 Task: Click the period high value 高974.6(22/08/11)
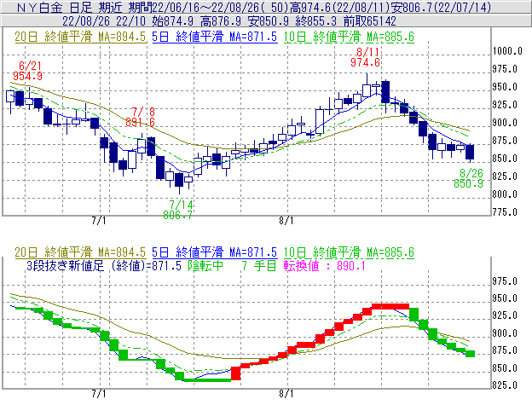[x=338, y=7]
